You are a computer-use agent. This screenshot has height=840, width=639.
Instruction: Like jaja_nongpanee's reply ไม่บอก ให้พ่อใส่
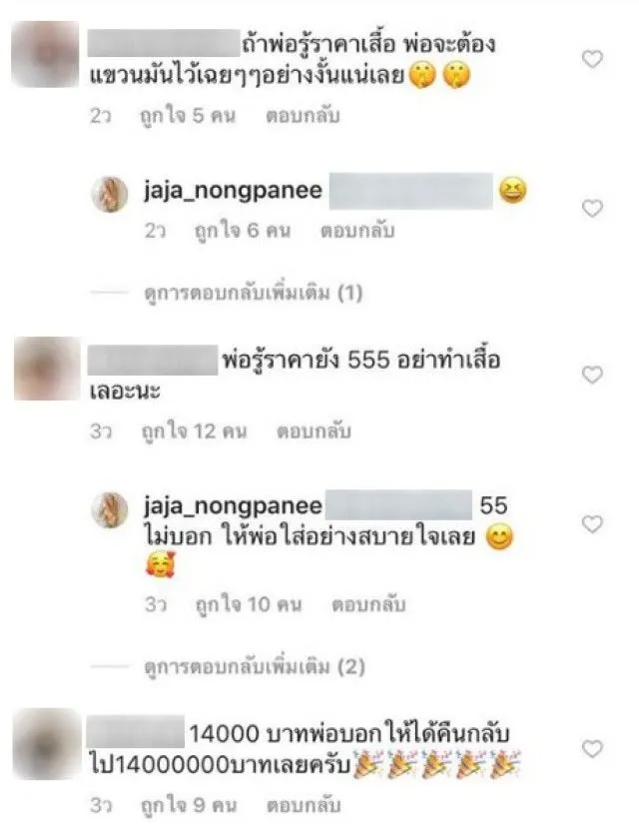point(592,523)
